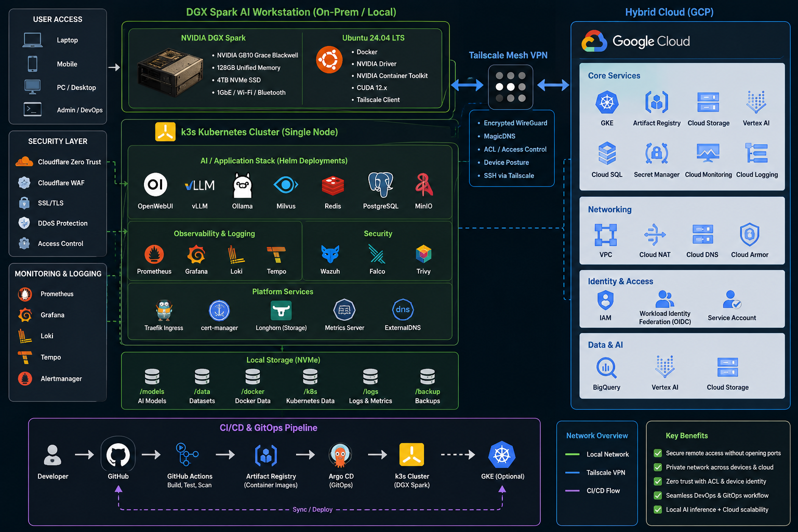Click the Traefik Ingress gopher icon
The height and width of the screenshot is (532, 798).
pos(164,311)
